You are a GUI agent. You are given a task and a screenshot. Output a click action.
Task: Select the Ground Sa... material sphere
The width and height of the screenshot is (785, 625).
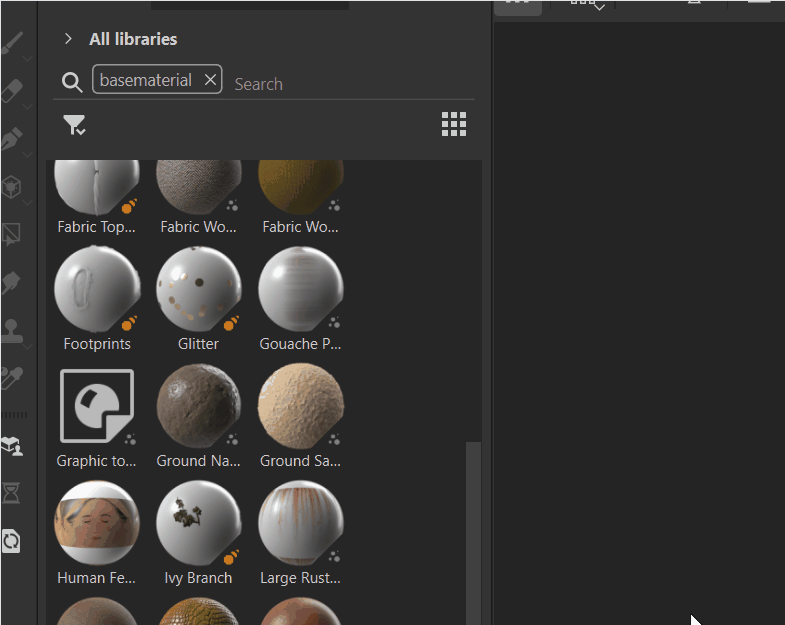(x=300, y=406)
